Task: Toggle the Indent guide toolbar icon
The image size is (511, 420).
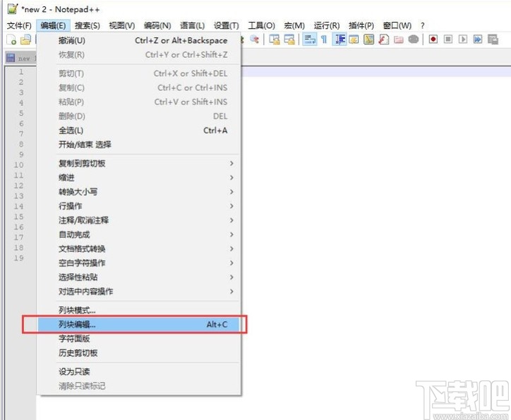Action: click(x=339, y=40)
